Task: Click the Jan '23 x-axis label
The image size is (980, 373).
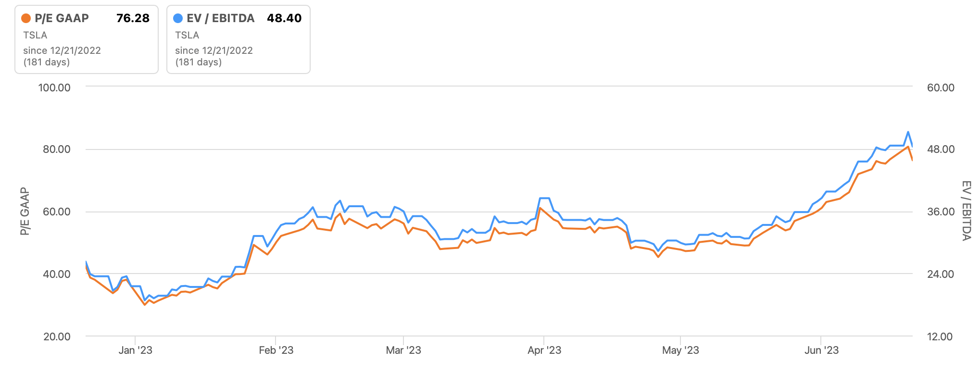Action: click(x=135, y=350)
